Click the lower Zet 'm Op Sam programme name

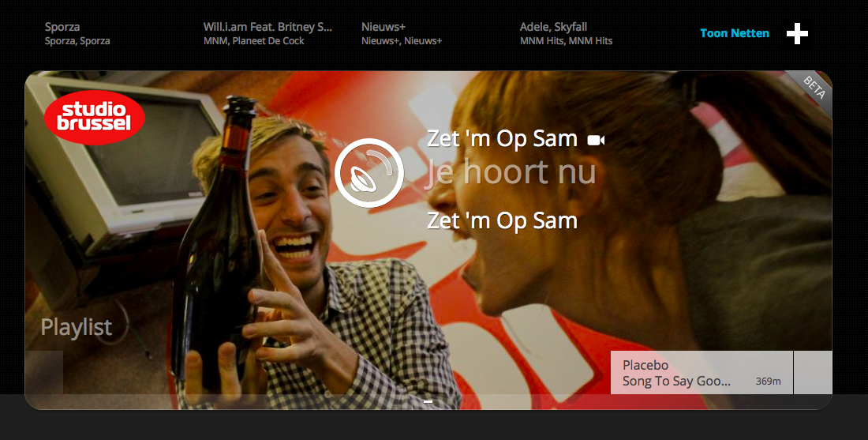pos(502,220)
